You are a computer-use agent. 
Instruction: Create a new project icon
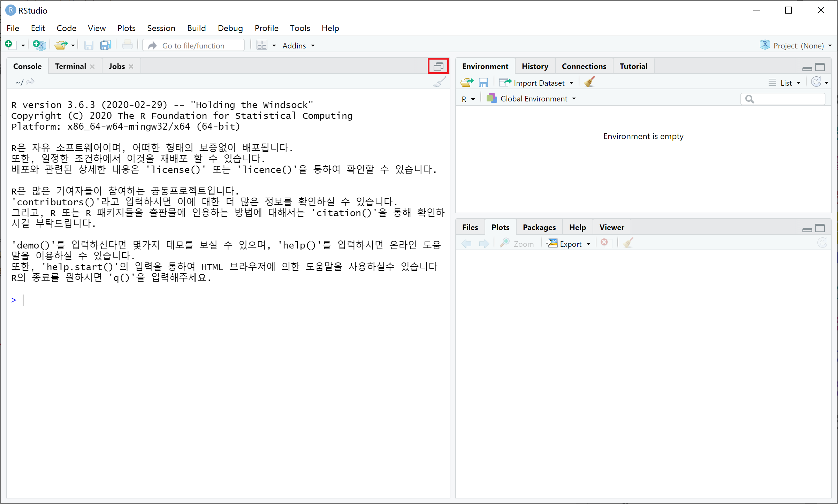(39, 45)
